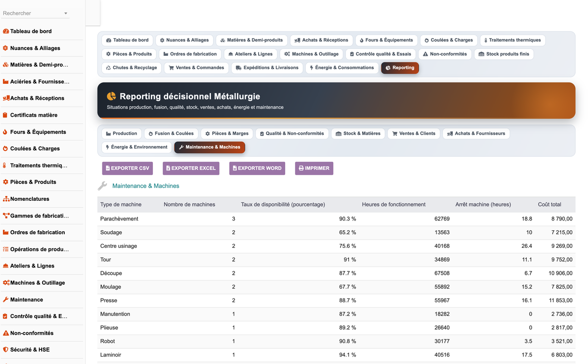Open the top Machines & Outillage tab
This screenshot has height=364, width=588.
coord(312,54)
